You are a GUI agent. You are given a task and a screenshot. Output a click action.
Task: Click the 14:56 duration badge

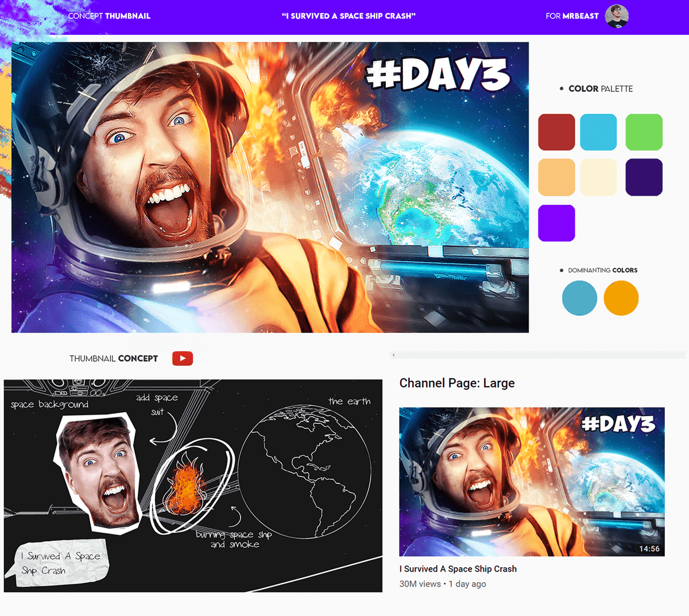click(649, 549)
